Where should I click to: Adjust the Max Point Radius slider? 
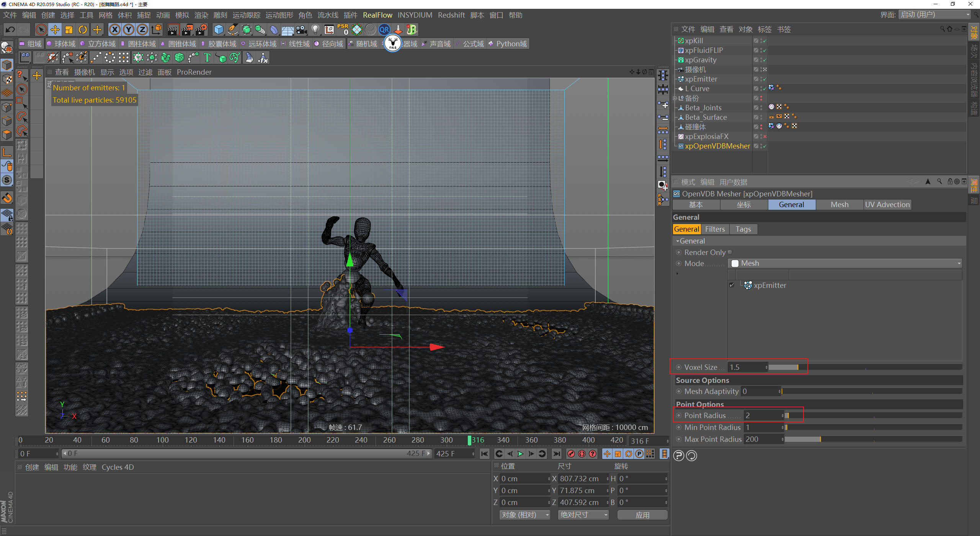(x=820, y=440)
